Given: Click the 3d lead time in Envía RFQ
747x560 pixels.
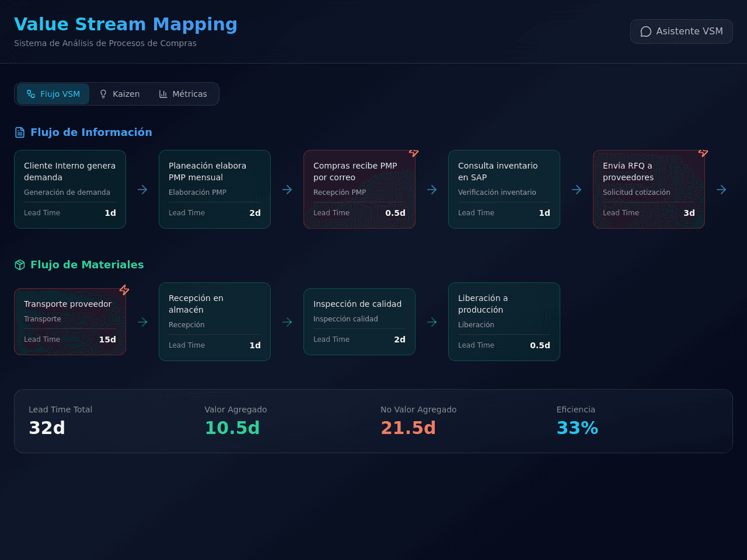Looking at the screenshot, I should click(x=689, y=213).
